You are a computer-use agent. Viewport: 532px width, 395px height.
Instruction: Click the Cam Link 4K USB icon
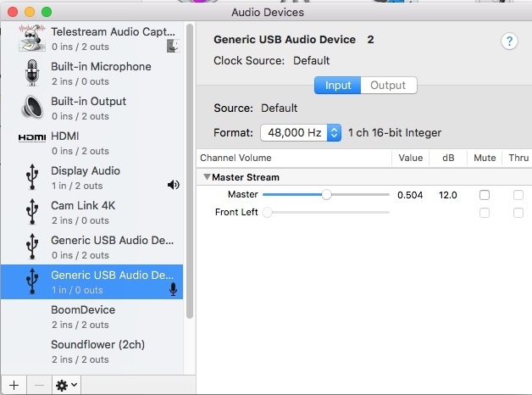tap(32, 212)
